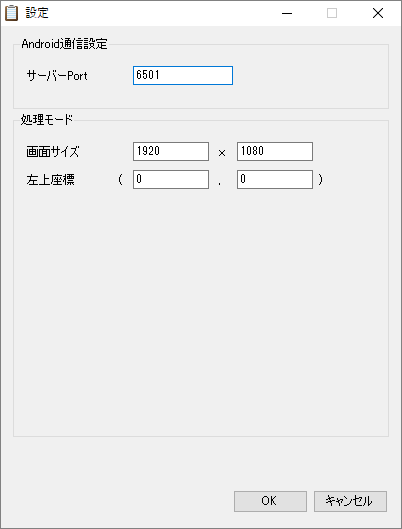Click the 処理モード group heading
402x529 pixels.
47,119
